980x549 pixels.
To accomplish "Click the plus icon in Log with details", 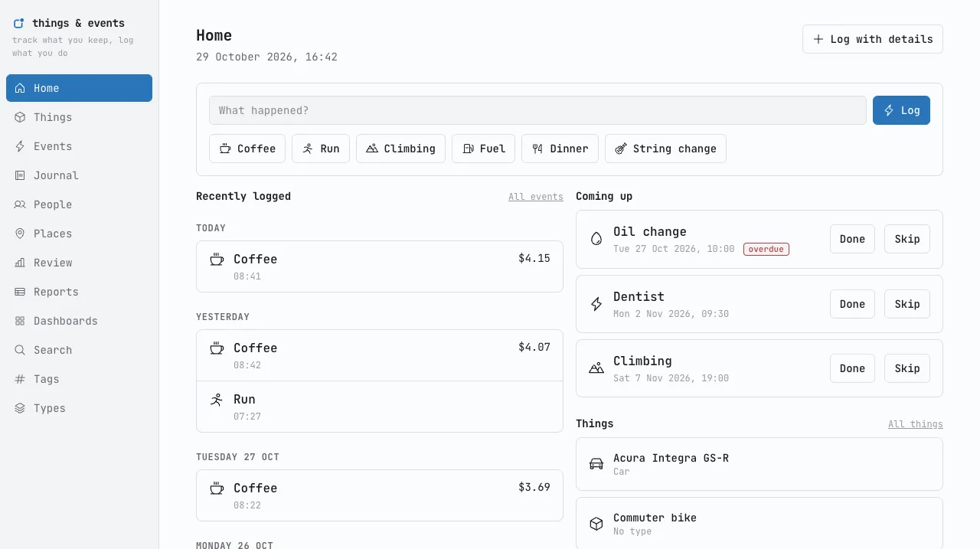I will tap(818, 39).
